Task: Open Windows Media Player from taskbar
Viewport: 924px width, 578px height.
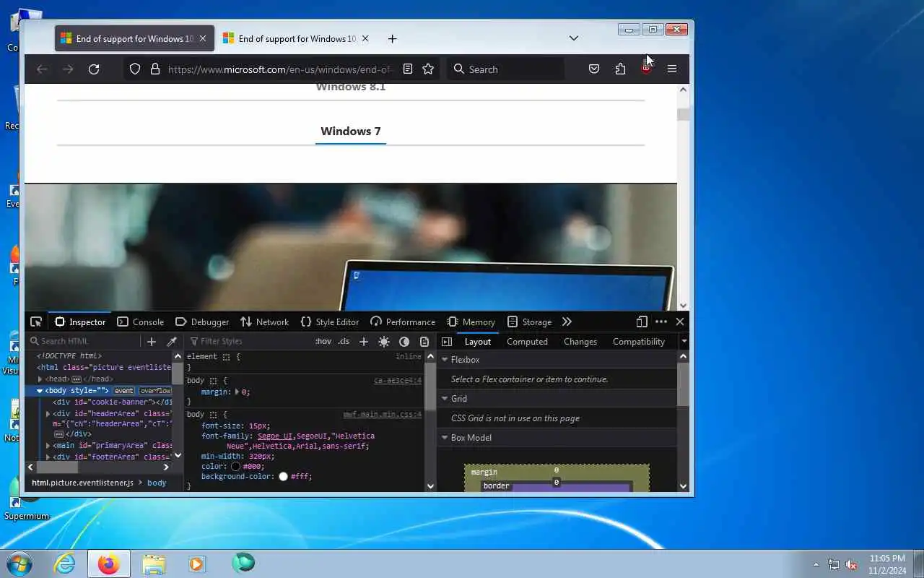Action: tap(198, 563)
